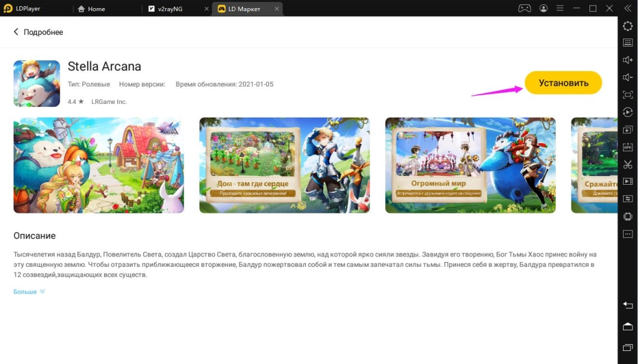Open the keyboard mapping tool
638x364 pixels.
pos(628,42)
